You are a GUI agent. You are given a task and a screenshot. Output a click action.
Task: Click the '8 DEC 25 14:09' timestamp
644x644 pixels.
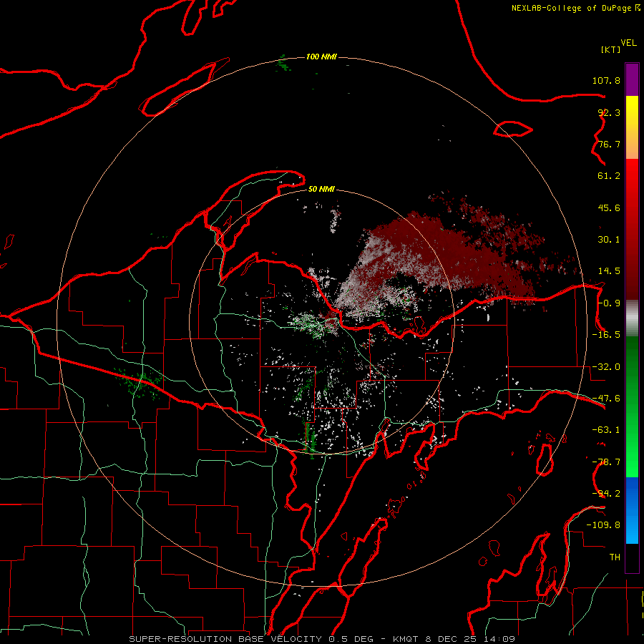point(469,639)
